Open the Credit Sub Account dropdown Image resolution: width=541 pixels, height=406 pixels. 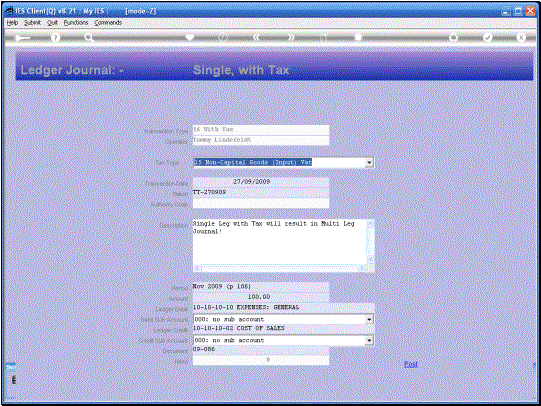(x=370, y=340)
